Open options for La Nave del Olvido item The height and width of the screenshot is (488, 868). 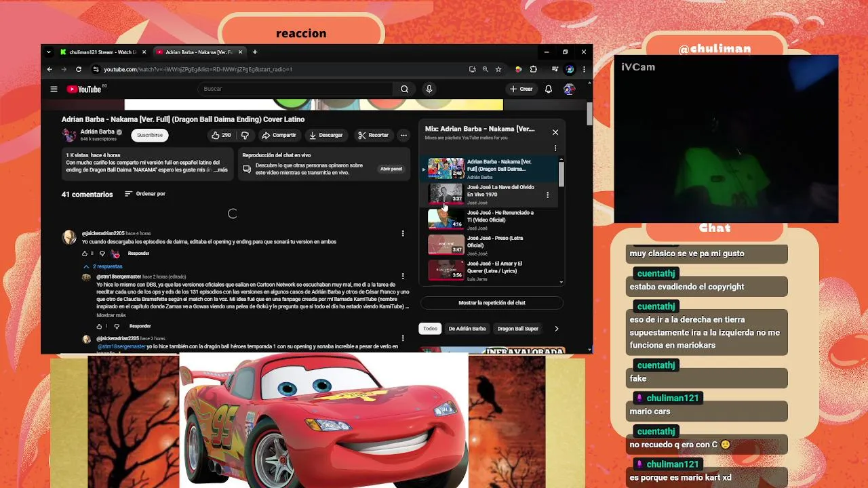coord(548,195)
